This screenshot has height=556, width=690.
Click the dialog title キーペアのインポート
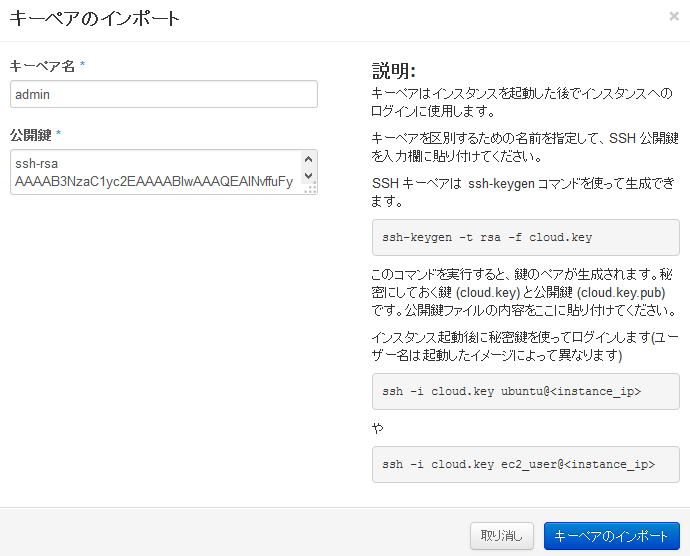point(95,18)
